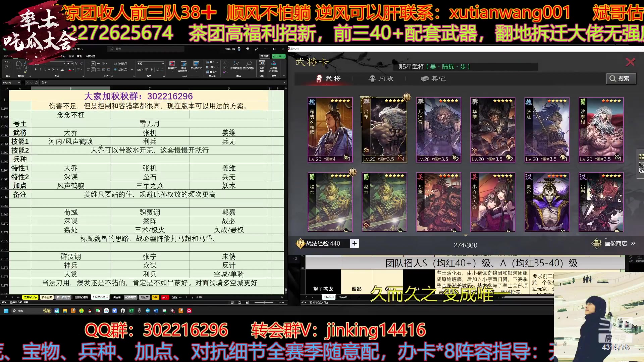Switch to the 抽卡 sheet tab
Viewport: 644px width, 362px height.
(x=165, y=297)
